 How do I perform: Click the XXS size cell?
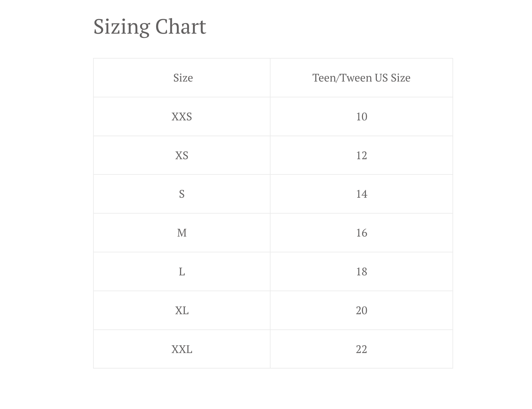tap(182, 116)
